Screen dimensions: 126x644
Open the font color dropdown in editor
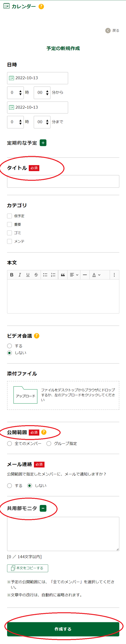(x=96, y=275)
